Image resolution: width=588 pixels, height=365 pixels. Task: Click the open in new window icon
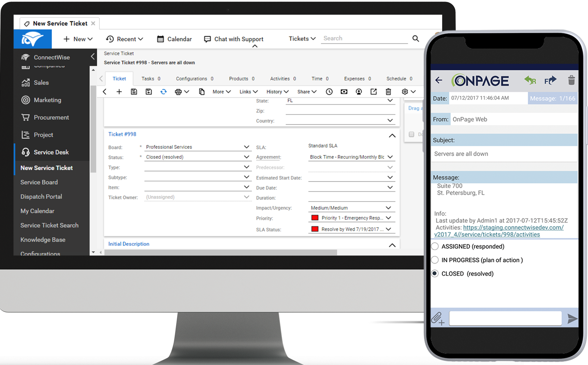[373, 92]
